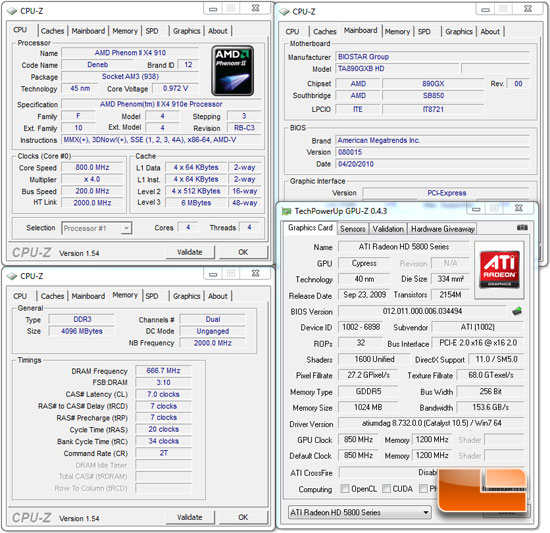Click OK button in Memory window
Viewport: 550px width, 533px height.
[243, 517]
